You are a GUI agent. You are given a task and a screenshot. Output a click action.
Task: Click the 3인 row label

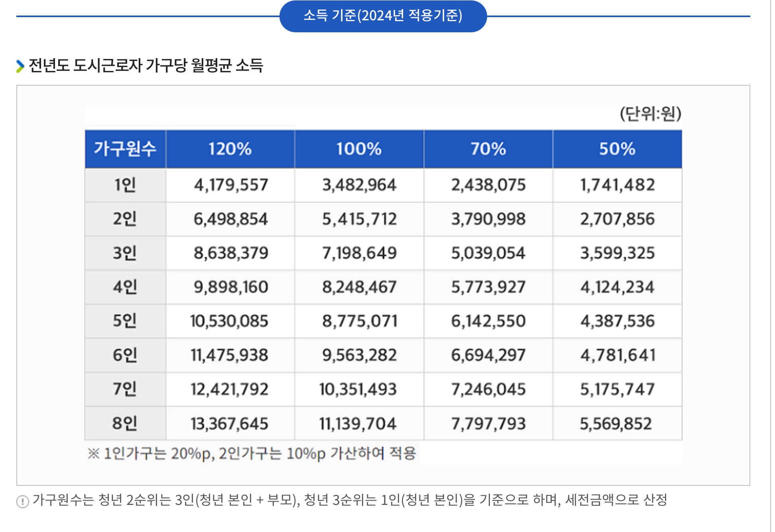[125, 253]
